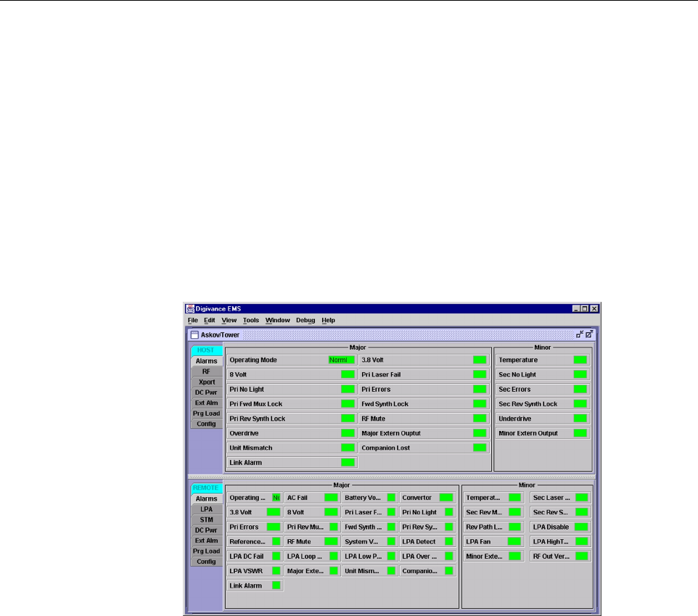
Task: Click the AskovTower internal frame icon
Action: point(194,334)
